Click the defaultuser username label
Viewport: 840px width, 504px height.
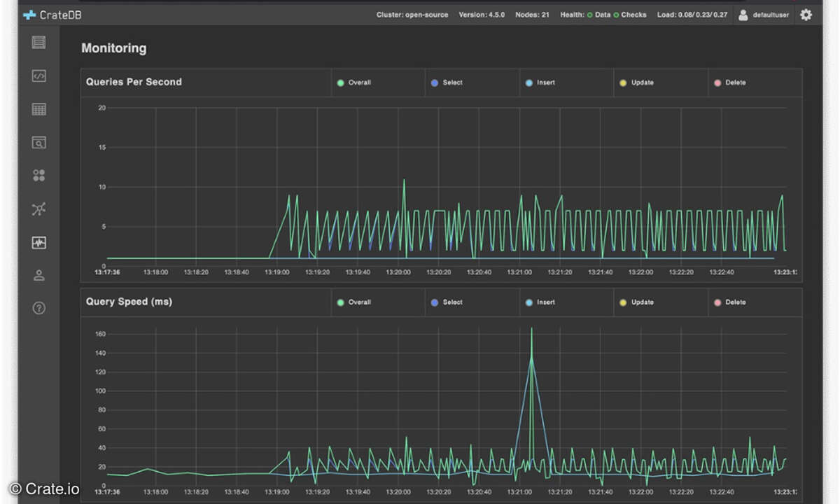click(x=771, y=15)
